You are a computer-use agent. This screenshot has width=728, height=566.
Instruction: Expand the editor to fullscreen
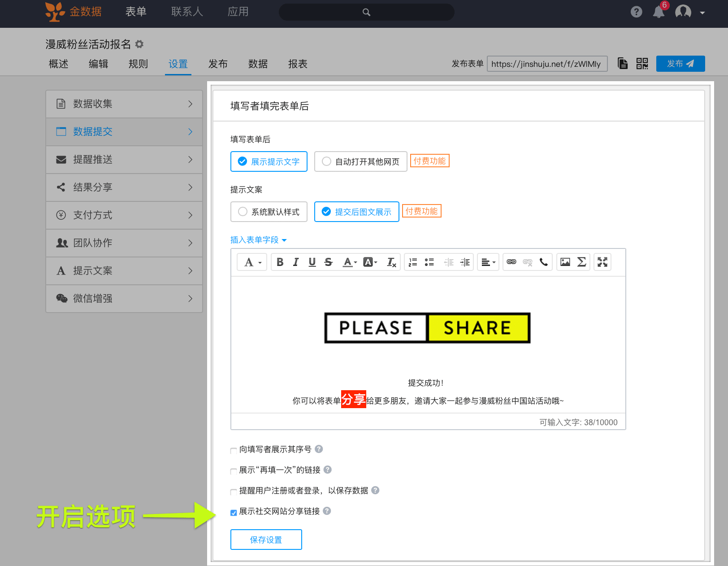(602, 262)
